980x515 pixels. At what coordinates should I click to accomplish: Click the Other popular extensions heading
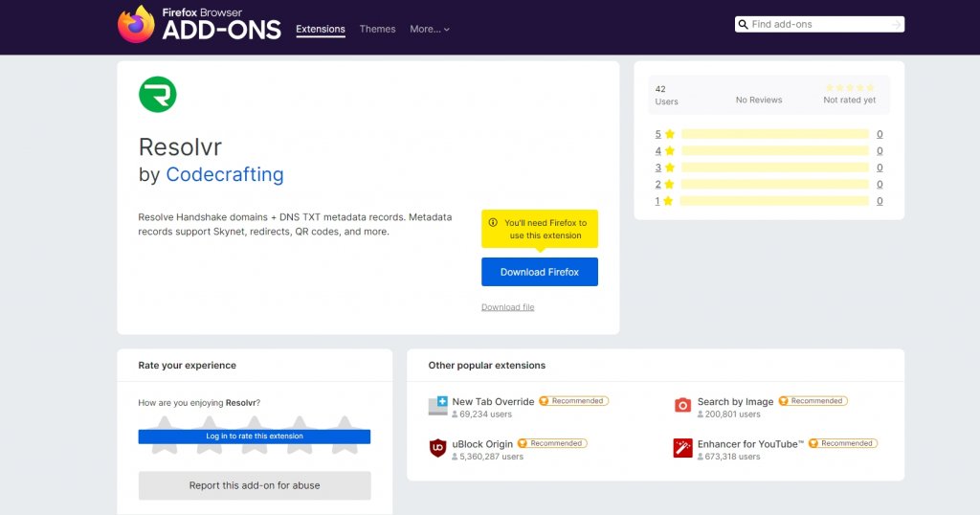point(487,366)
